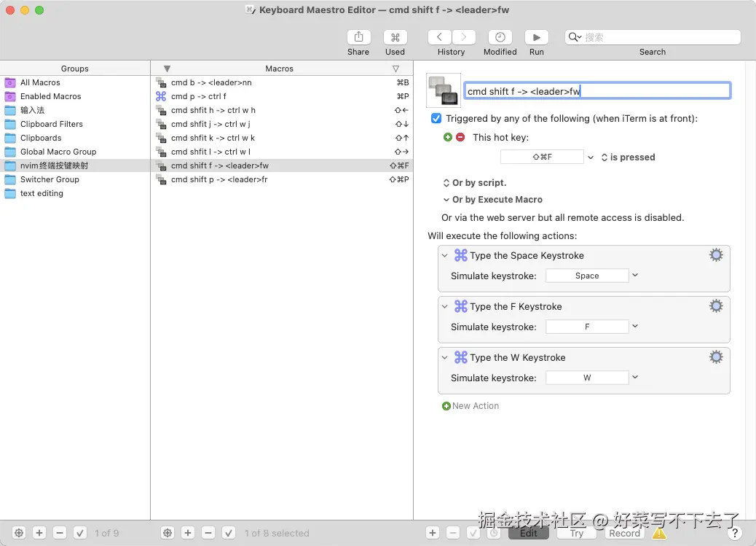Change the 'is pressed' popup
The width and height of the screenshot is (756, 546).
tap(628, 157)
